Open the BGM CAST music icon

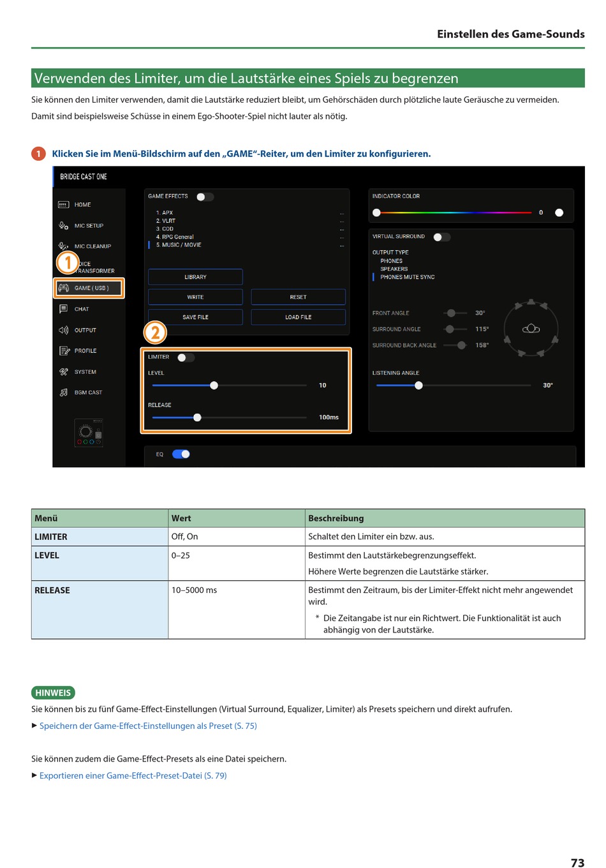tap(63, 393)
